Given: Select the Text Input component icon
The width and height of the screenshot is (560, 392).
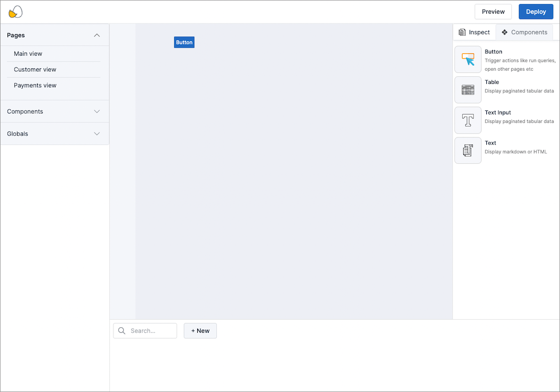Looking at the screenshot, I should pos(468,120).
